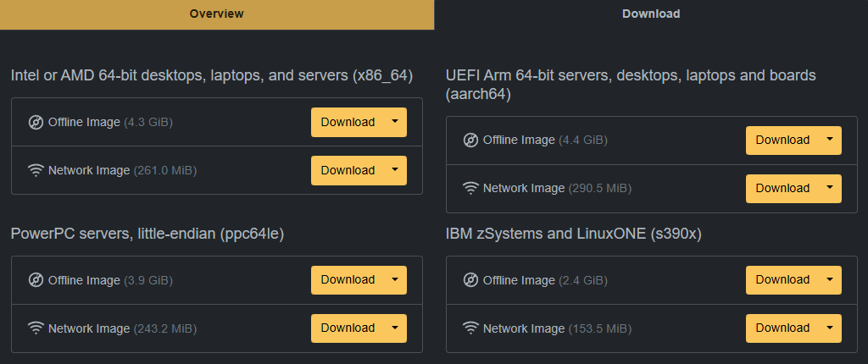Download the x86_64 Offline Image

[348, 122]
